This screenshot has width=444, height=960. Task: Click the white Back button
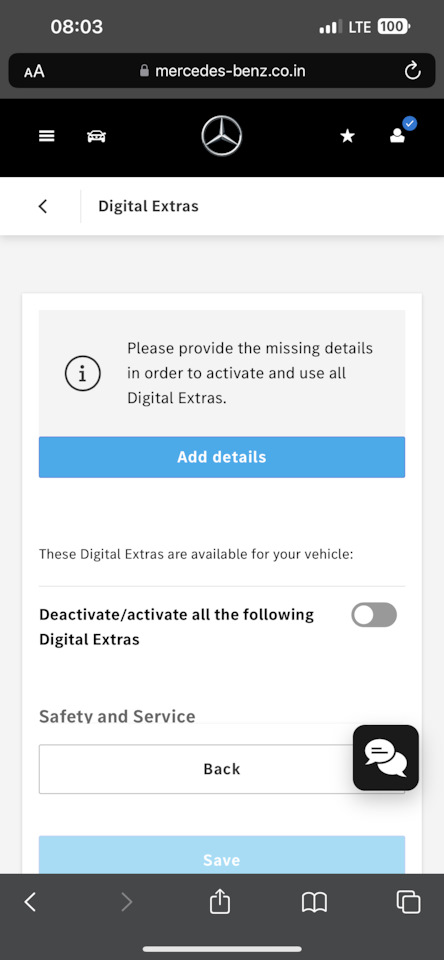click(222, 769)
